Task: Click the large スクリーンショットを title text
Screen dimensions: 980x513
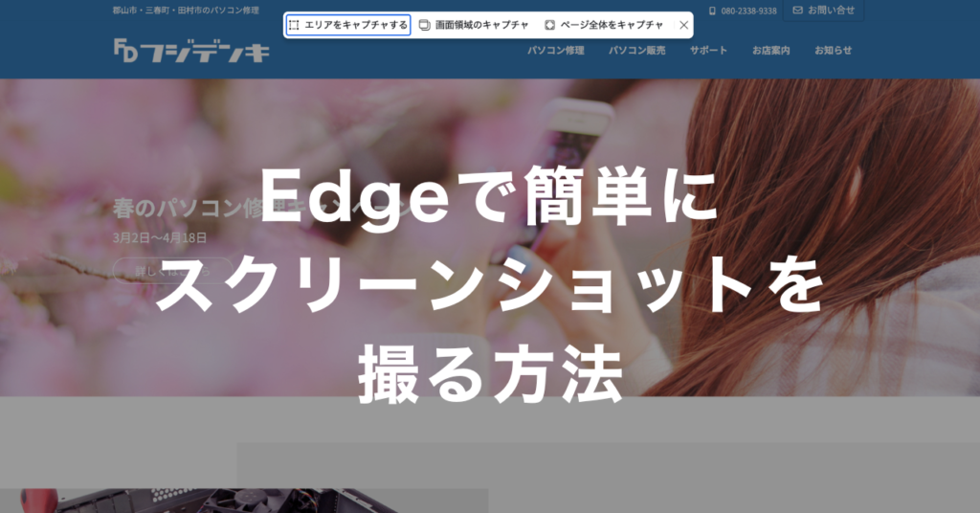Action: [x=488, y=287]
